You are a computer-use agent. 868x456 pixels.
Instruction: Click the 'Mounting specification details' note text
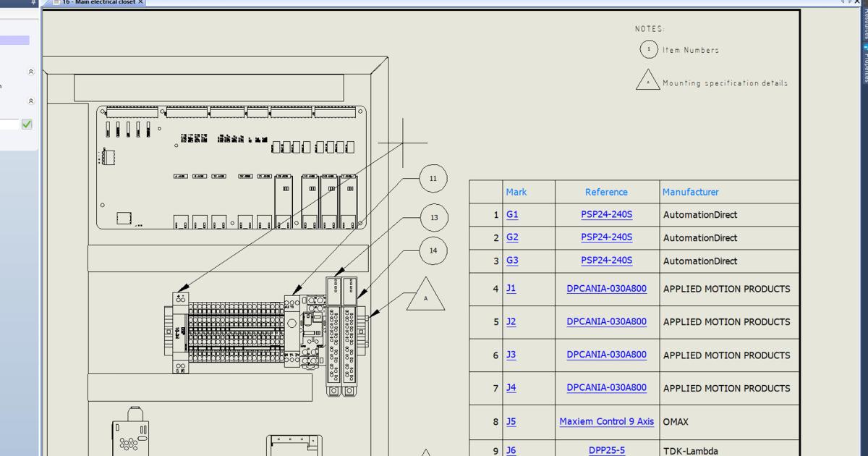pyautogui.click(x=725, y=83)
